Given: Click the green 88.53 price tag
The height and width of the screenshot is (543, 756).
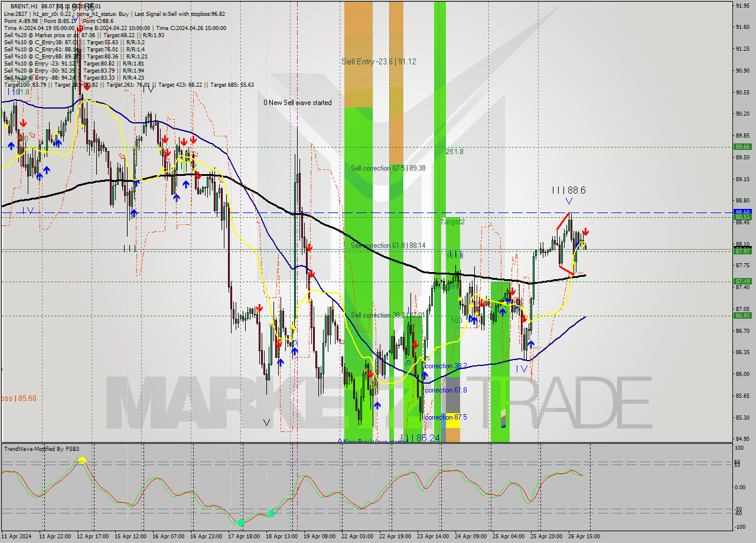Looking at the screenshot, I should click(x=742, y=217).
